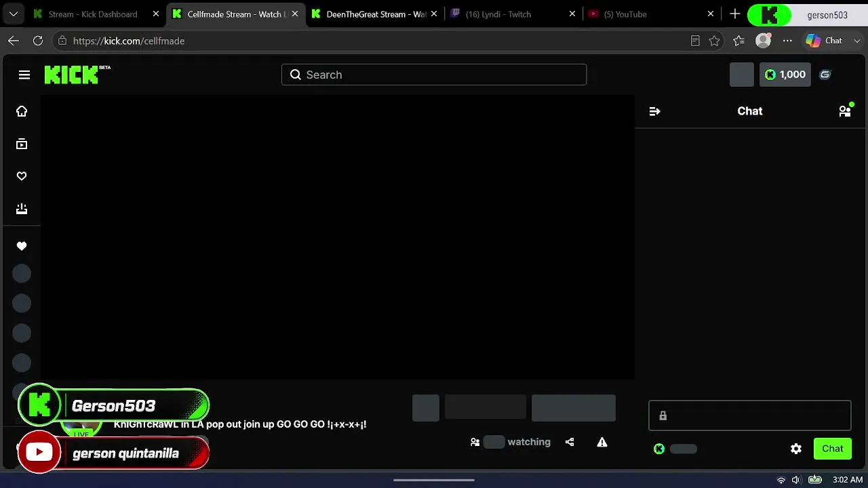Click green Kicks icon below chat input
868x488 pixels.
click(659, 449)
